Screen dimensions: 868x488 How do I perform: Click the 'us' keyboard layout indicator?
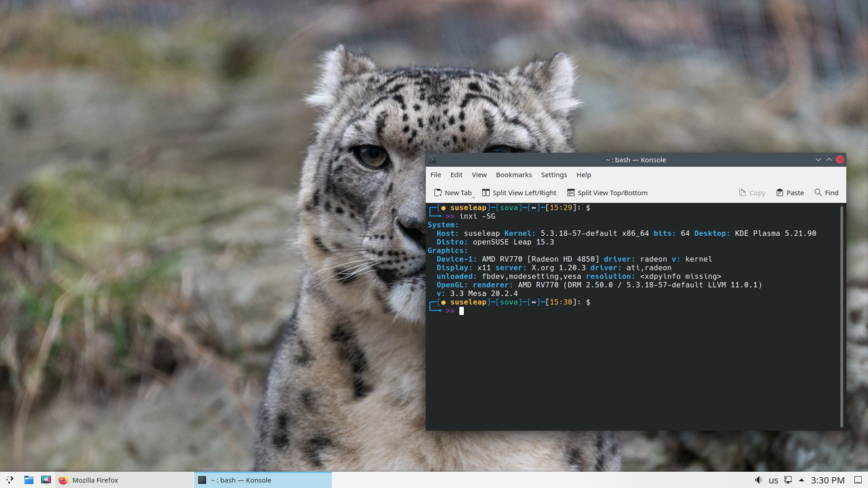click(773, 481)
